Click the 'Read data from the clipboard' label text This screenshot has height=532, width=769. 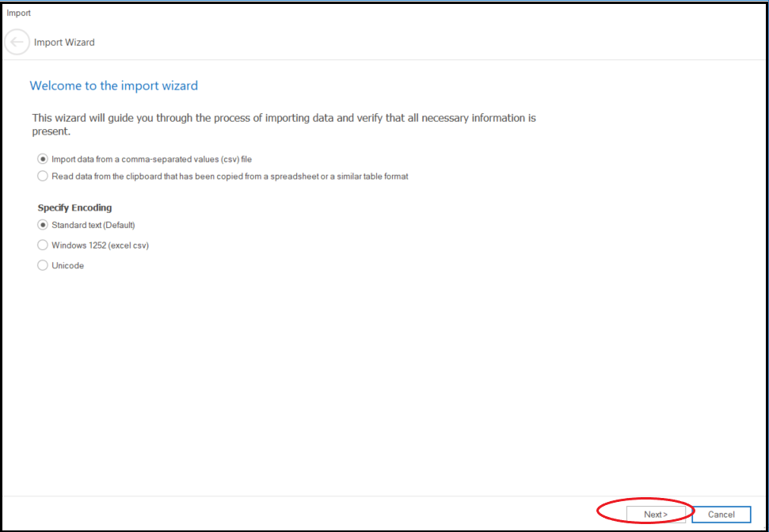[x=230, y=177]
